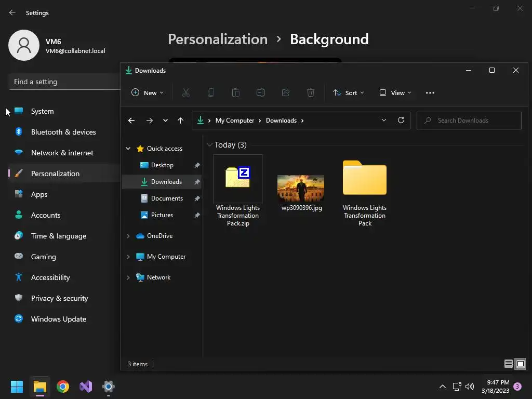Open the Sort dropdown menu

pyautogui.click(x=349, y=92)
